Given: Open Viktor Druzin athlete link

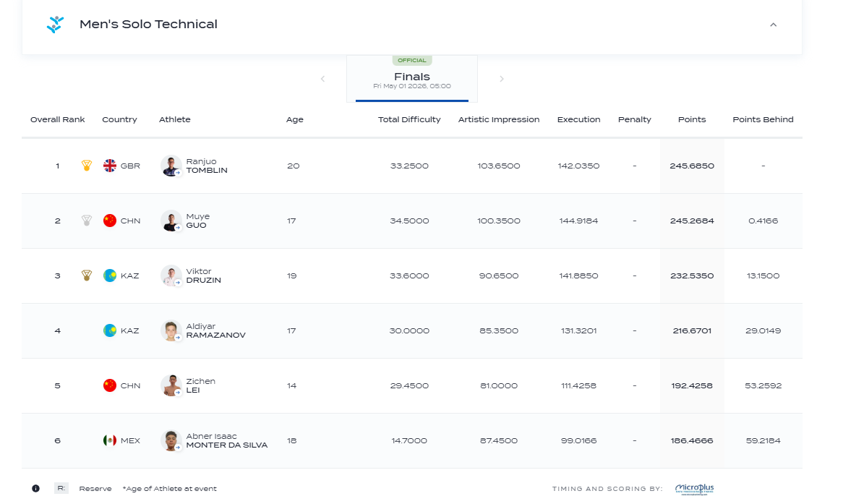Looking at the screenshot, I should tap(204, 276).
